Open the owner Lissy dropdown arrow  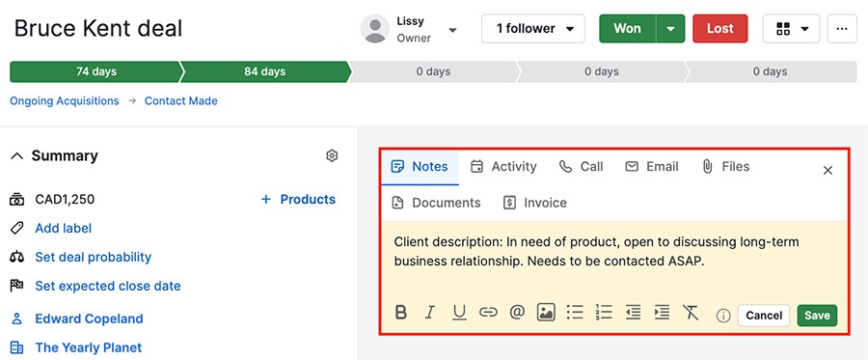tap(452, 30)
